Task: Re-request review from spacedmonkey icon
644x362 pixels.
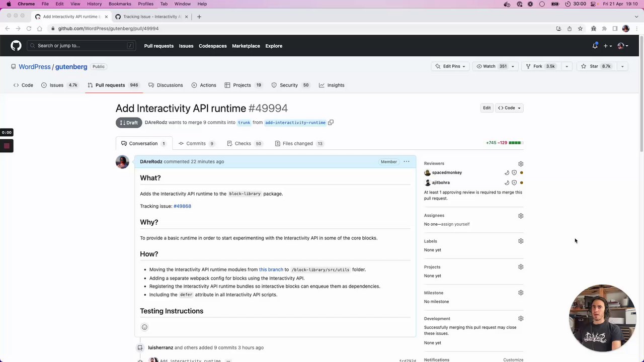Action: pos(507,172)
